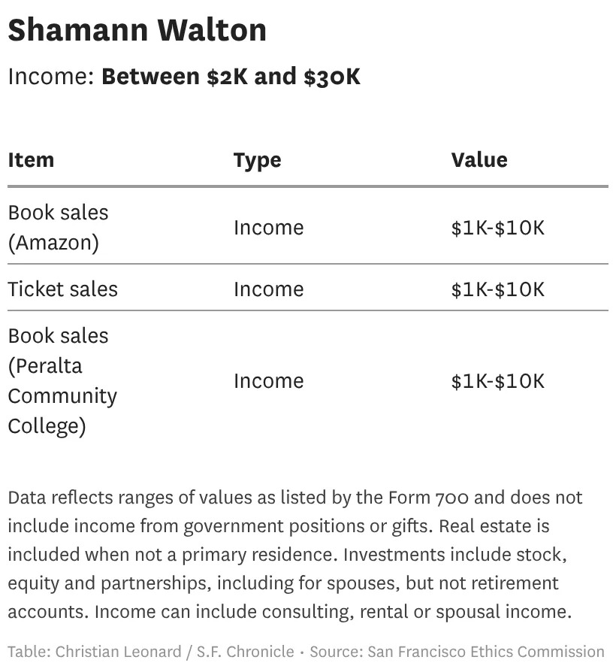Click the Type cell in the Amazon row
The height and width of the screenshot is (672, 616).
pos(268,228)
